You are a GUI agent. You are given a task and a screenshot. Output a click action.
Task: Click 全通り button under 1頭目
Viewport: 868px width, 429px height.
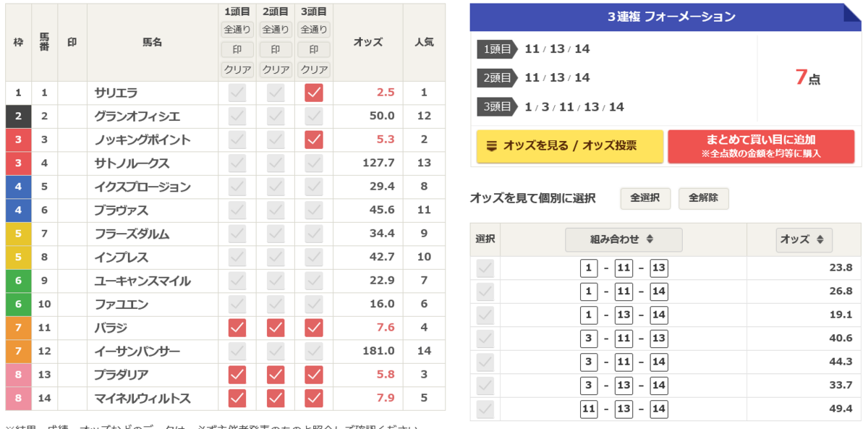237,30
